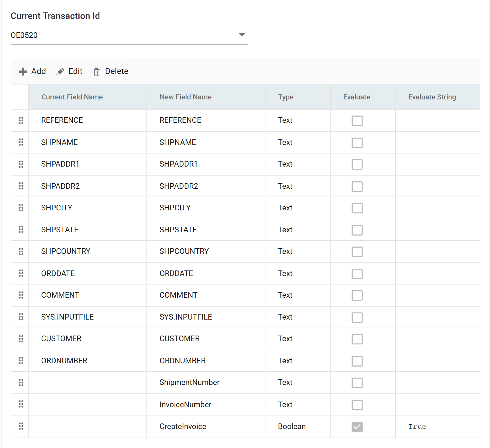Viewport: 490px width, 448px height.
Task: Check Evaluate box for SHPSTATE
Action: coord(357,230)
